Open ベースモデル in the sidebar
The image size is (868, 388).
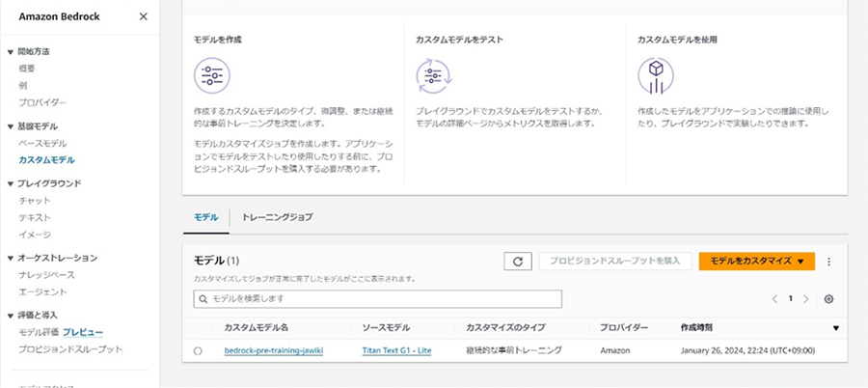point(42,144)
